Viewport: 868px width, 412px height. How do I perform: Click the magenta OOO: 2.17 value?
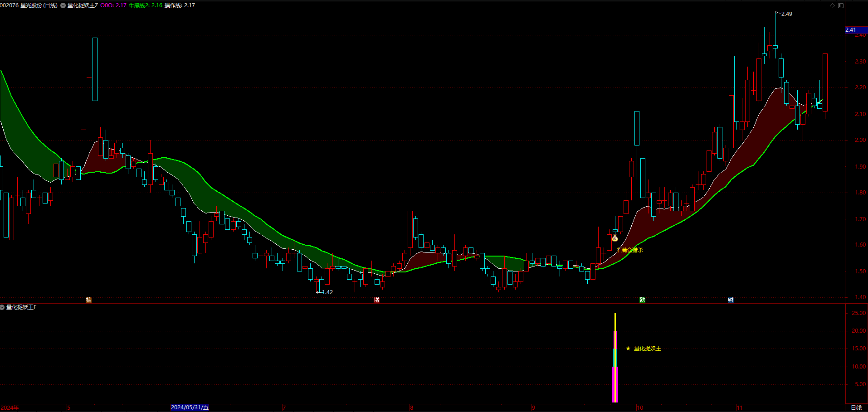(x=113, y=5)
